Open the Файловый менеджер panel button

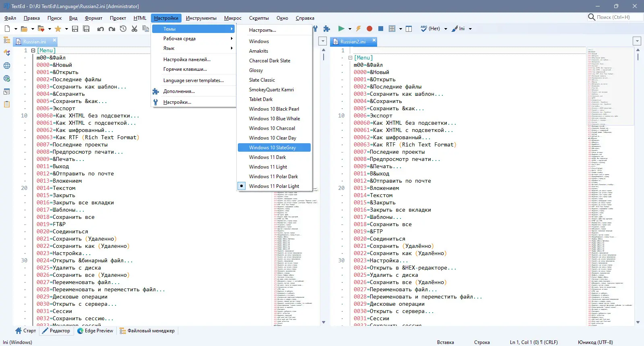click(147, 331)
